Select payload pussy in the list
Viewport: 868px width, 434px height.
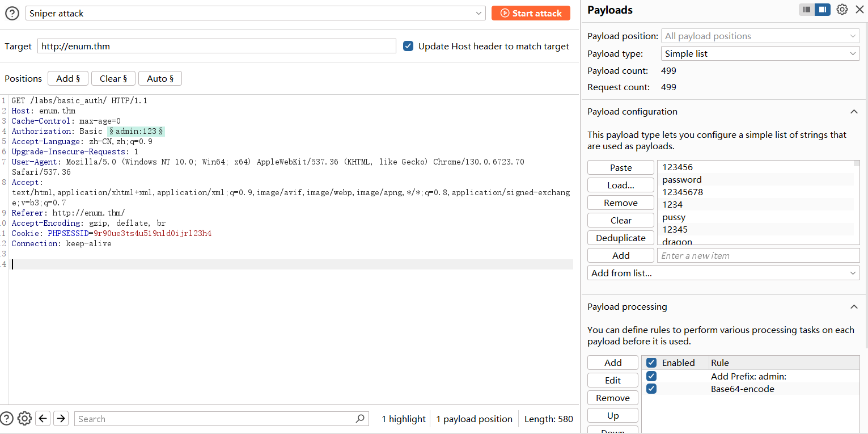(x=756, y=217)
